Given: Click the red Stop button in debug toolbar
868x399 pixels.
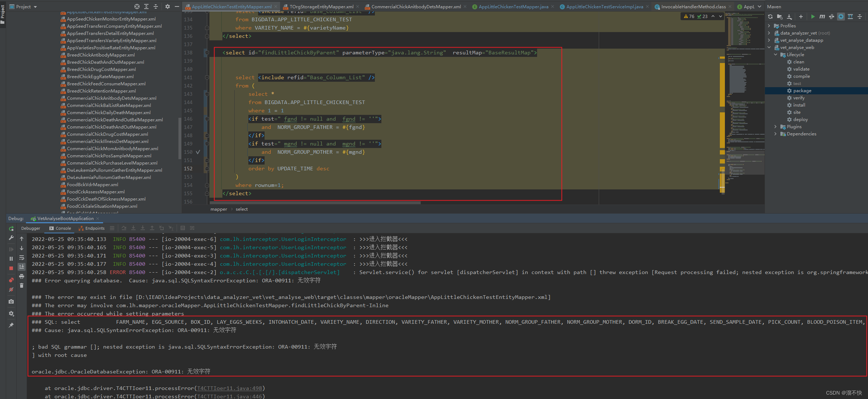Looking at the screenshot, I should point(11,268).
